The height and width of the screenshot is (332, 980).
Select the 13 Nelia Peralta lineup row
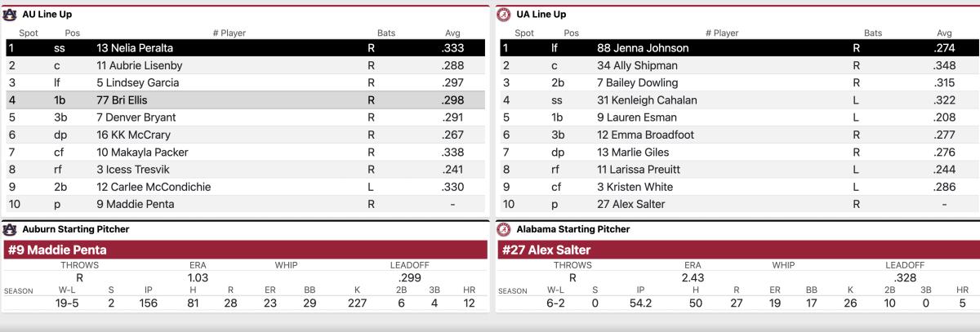pos(245,48)
